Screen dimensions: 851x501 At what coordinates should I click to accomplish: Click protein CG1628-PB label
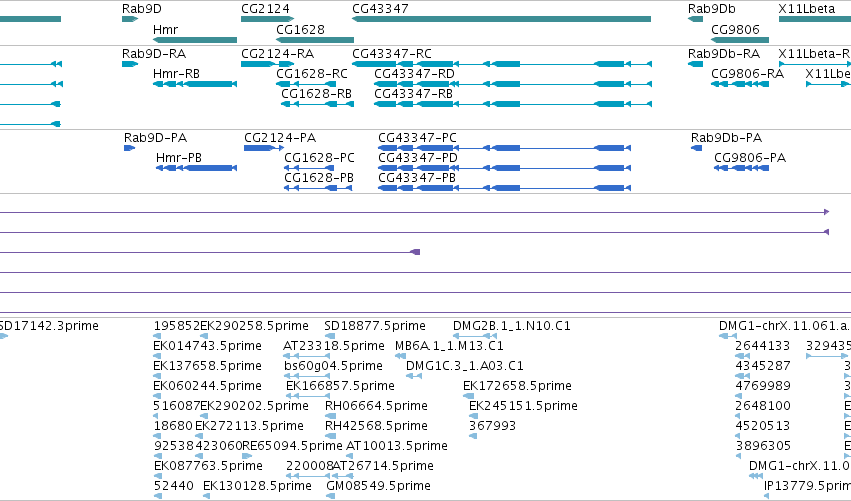pyautogui.click(x=319, y=177)
